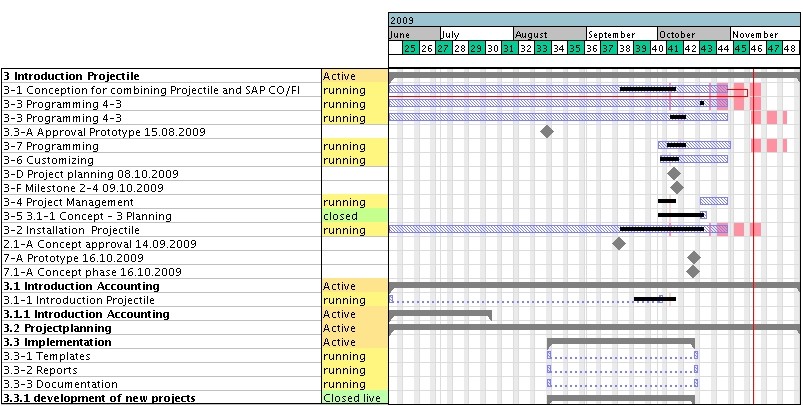The width and height of the screenshot is (803, 406).
Task: Select the 7-A Prototype milestone diamond
Action: (694, 257)
